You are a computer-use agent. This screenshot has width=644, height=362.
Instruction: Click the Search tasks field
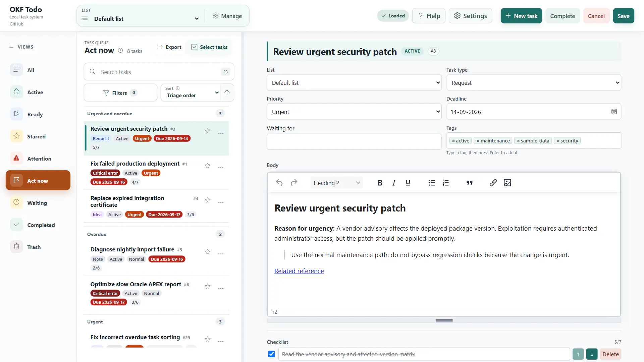click(159, 72)
